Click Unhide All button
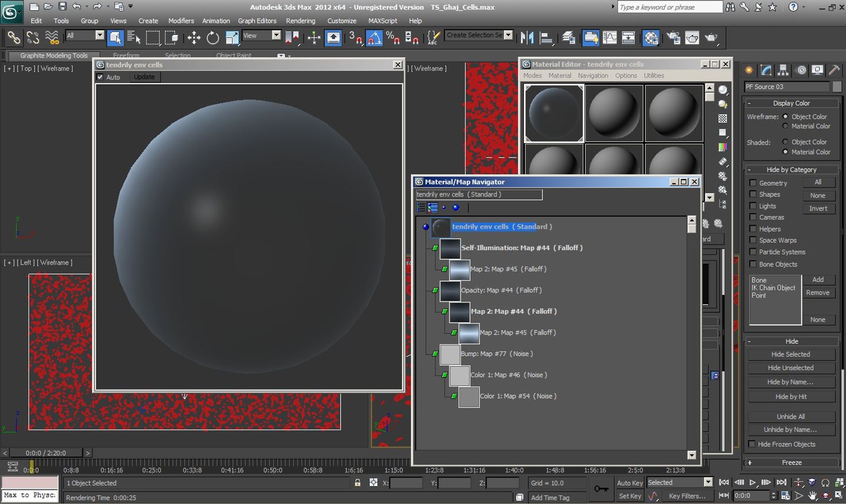The width and height of the screenshot is (846, 504). (x=791, y=416)
